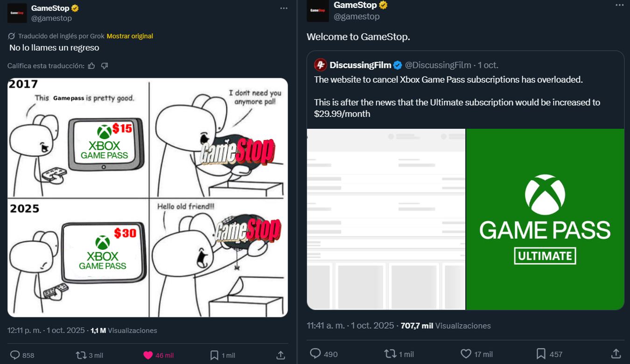This screenshot has height=364, width=630.
Task: Unlike the left post with 46 mil likes
Action: click(x=148, y=355)
